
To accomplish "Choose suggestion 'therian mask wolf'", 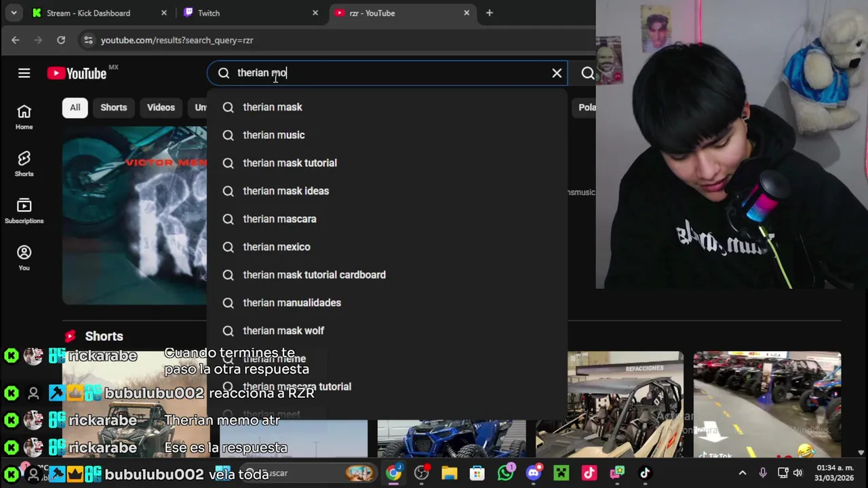I will (x=387, y=331).
